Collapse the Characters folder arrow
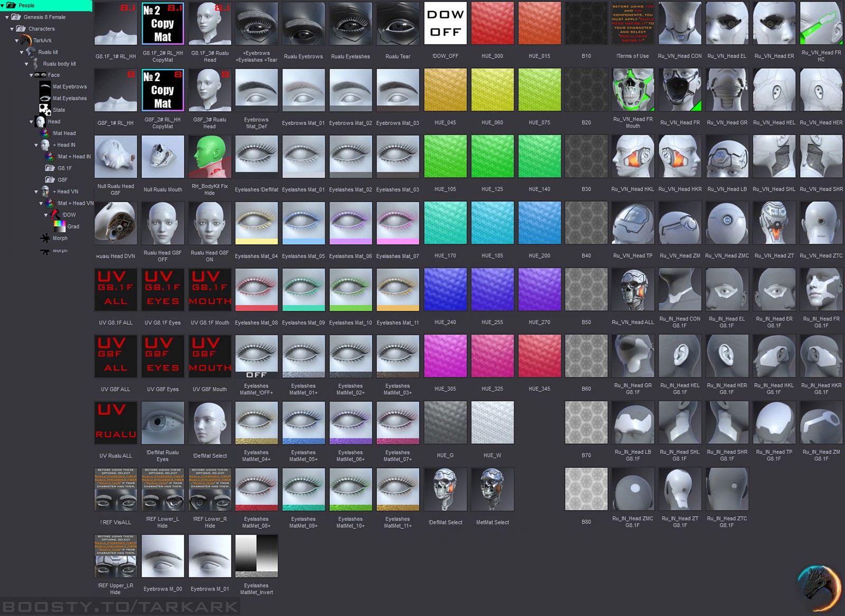This screenshot has width=845, height=616. (12, 29)
